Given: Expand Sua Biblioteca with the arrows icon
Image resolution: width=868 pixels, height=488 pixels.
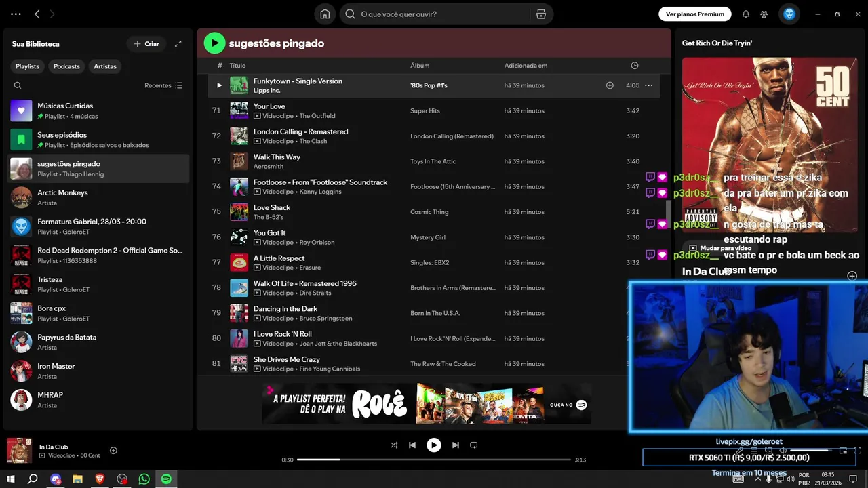Looking at the screenshot, I should 178,44.
